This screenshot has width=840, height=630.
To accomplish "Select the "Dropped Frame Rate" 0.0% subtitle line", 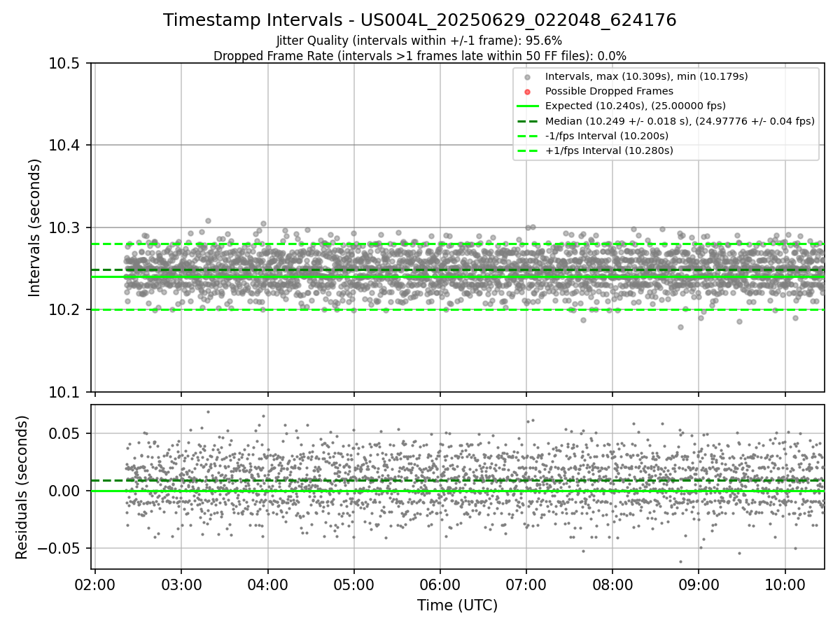I will pos(420,56).
